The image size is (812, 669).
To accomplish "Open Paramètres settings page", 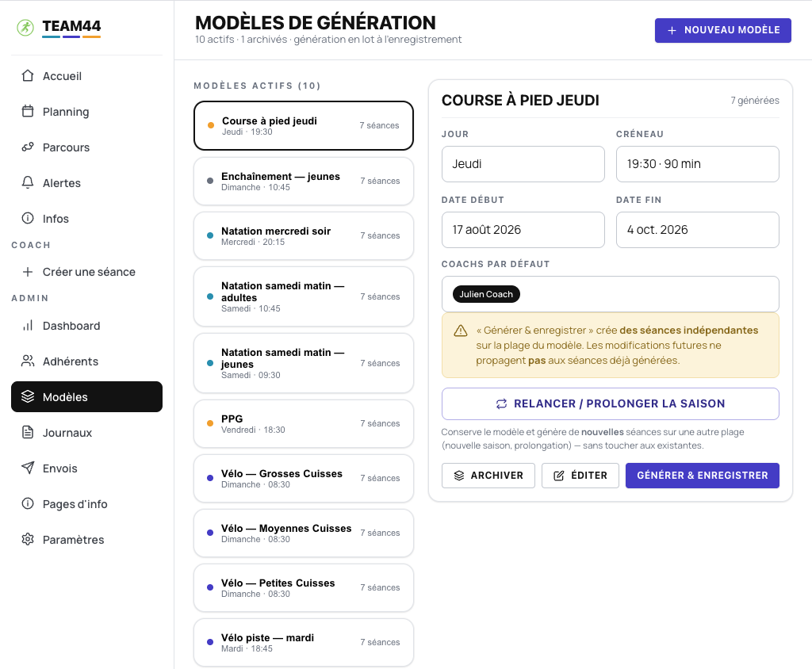I will coord(86,540).
